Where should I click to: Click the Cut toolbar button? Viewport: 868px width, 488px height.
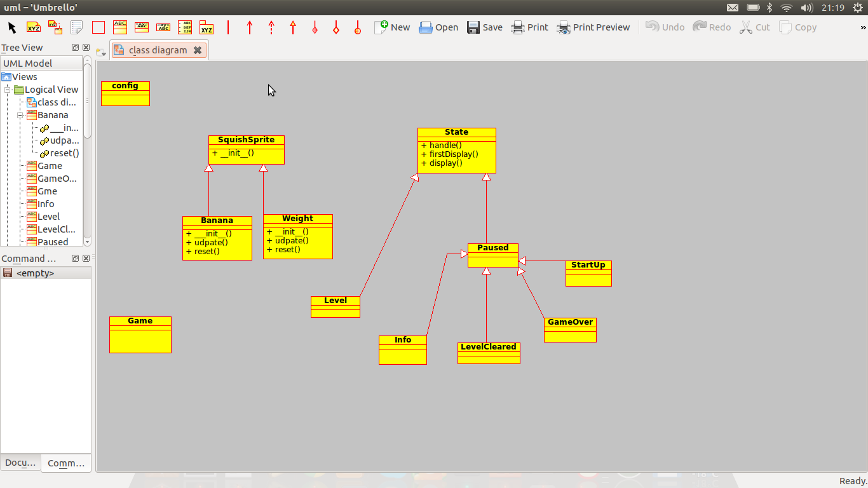[x=755, y=27]
